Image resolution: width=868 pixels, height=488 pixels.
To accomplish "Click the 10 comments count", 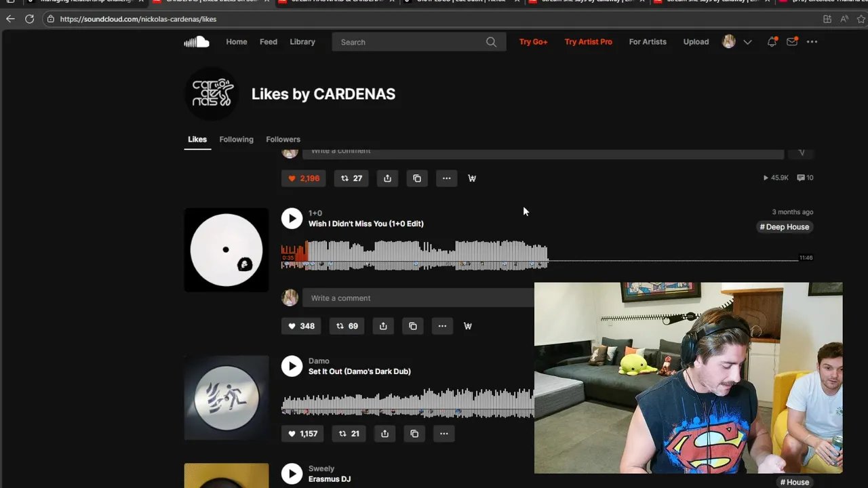I will pos(805,178).
